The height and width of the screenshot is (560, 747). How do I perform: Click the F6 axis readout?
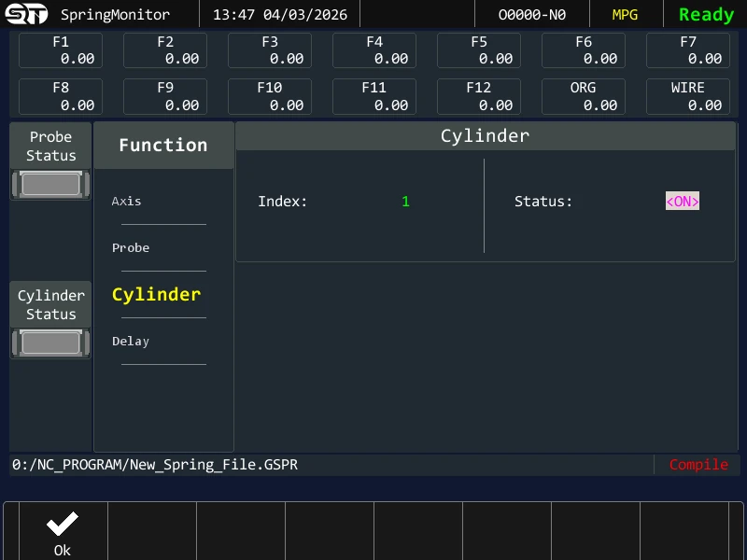tap(583, 50)
